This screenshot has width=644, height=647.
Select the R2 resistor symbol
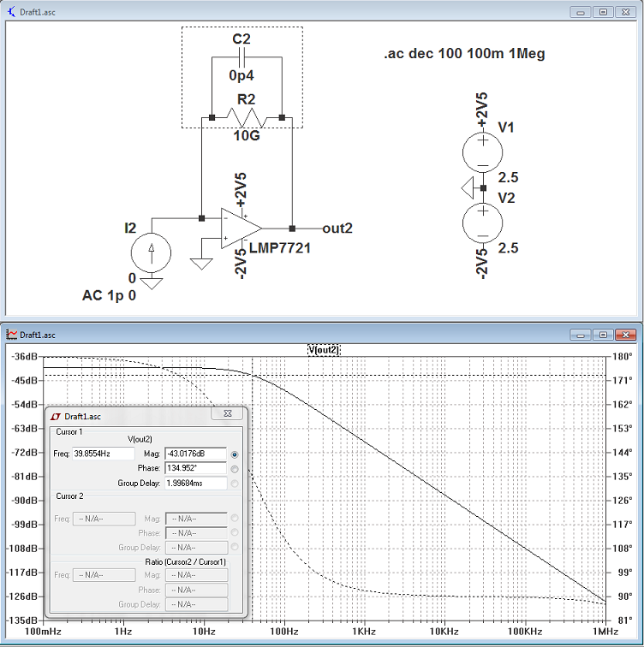click(x=247, y=117)
